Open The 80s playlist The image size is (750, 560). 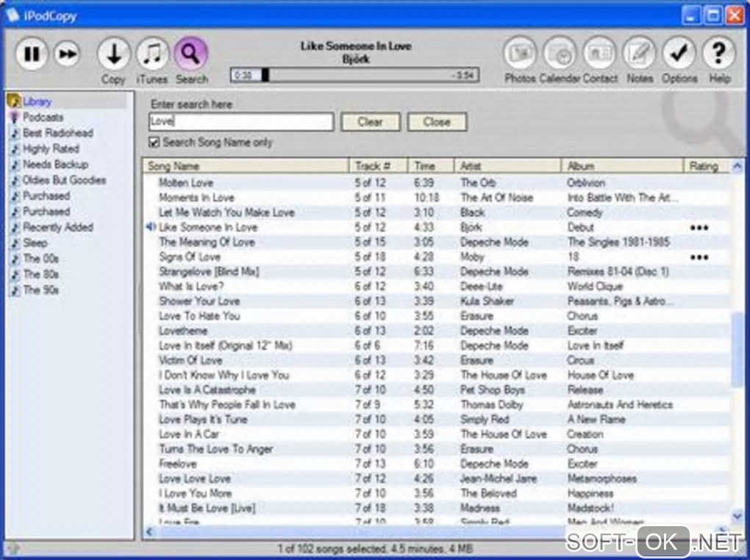(40, 275)
